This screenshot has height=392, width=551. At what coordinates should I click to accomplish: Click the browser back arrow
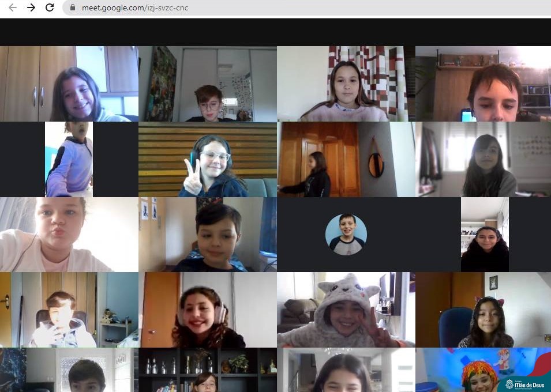tap(12, 7)
